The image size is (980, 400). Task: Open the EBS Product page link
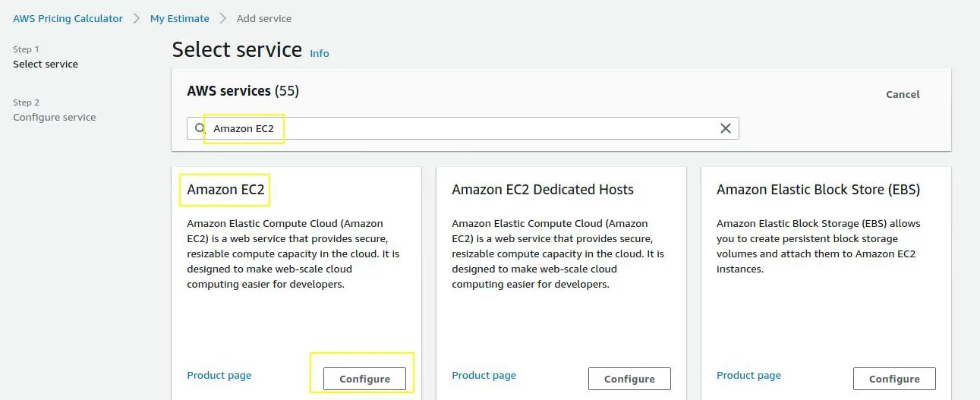(748, 375)
